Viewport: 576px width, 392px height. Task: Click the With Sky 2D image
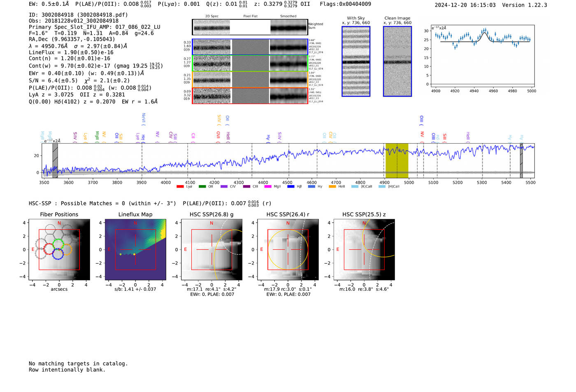click(356, 61)
